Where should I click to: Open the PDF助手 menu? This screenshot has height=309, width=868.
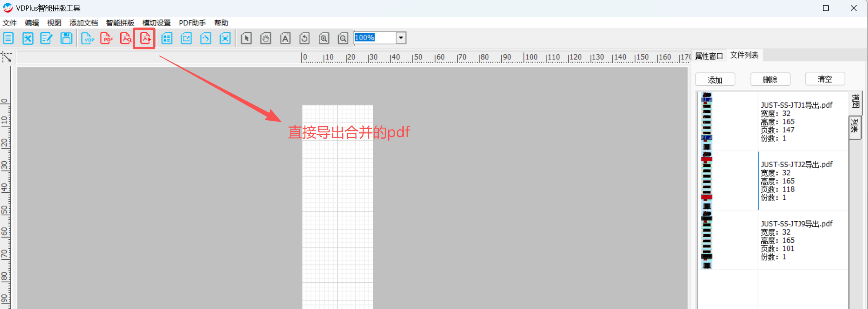coord(192,23)
